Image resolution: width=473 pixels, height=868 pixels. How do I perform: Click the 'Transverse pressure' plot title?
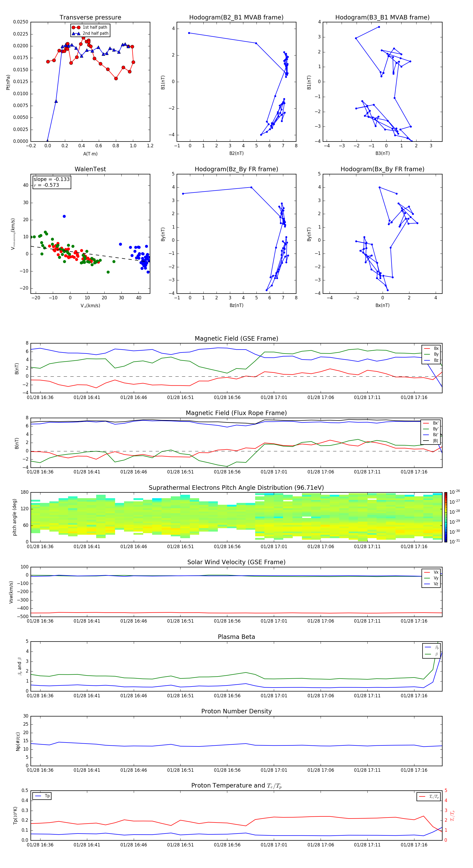[x=90, y=18]
